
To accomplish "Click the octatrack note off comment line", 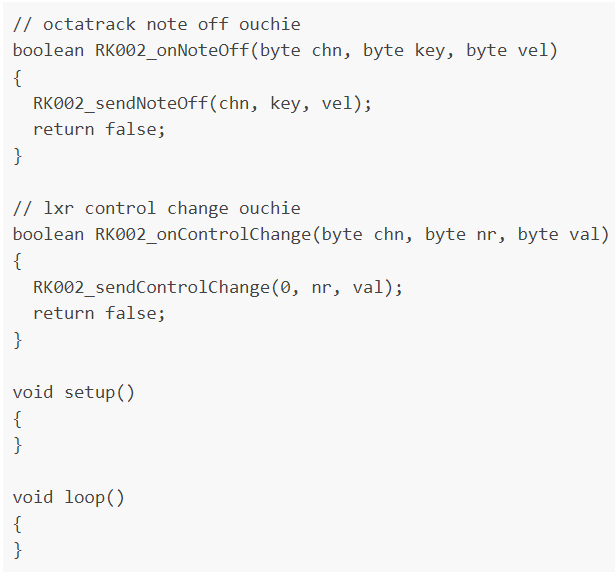I will (x=156, y=24).
